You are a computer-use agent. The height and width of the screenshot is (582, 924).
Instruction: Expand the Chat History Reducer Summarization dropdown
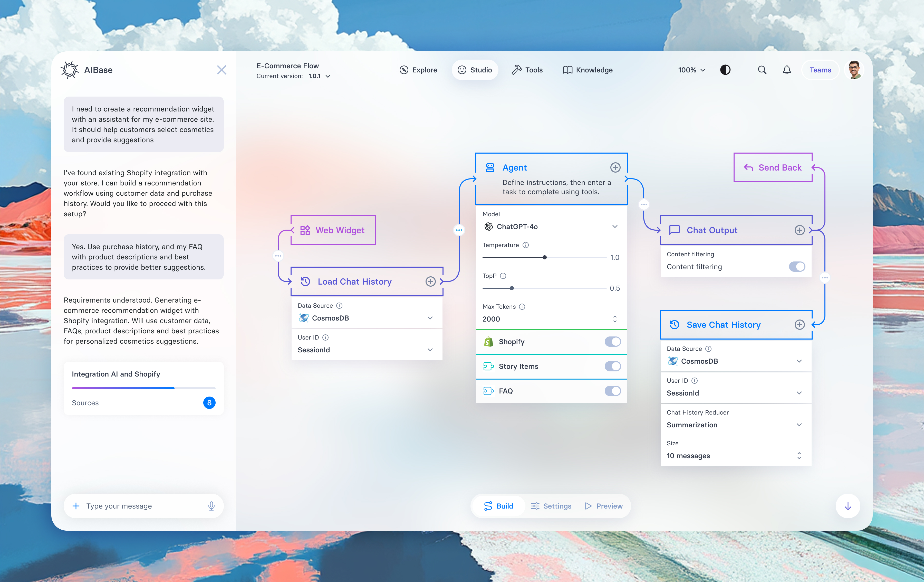(799, 425)
